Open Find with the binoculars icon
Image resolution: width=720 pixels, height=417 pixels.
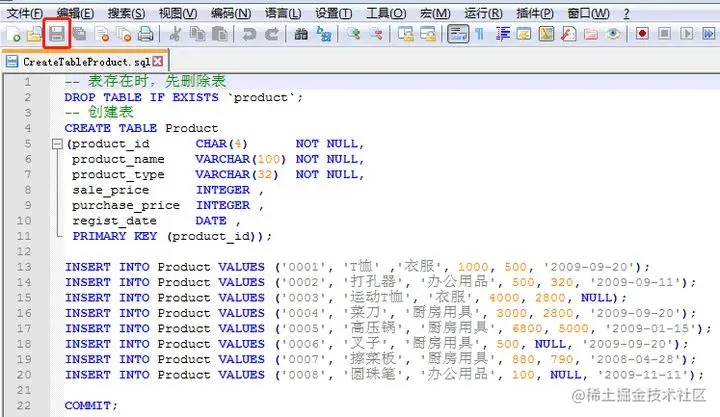tap(301, 34)
